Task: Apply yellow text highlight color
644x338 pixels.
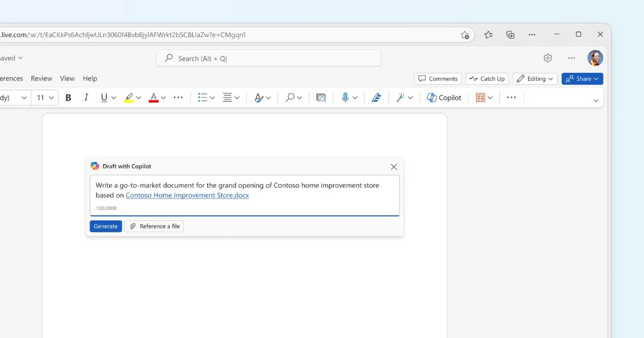Action: [129, 98]
